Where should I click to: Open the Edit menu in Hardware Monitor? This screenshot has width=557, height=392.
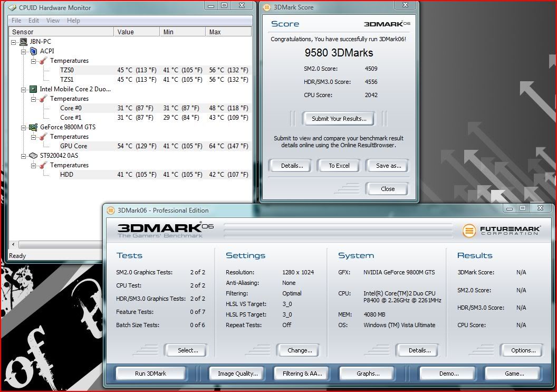[34, 21]
